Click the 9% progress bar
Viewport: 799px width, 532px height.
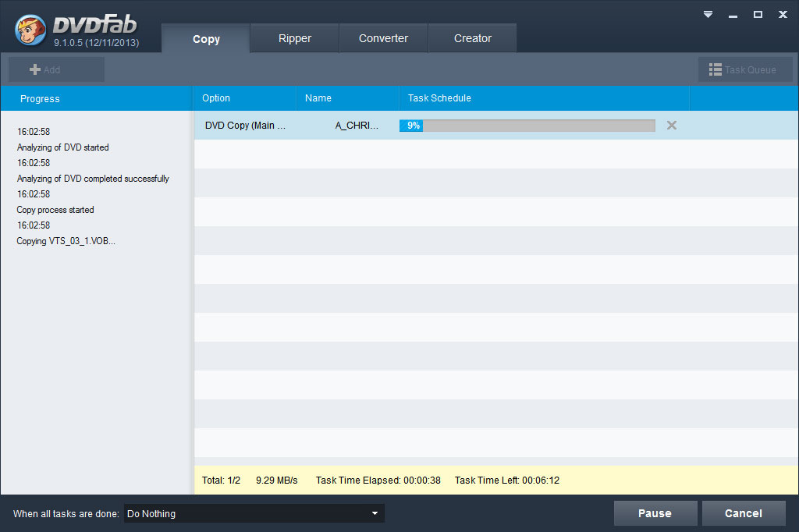[527, 125]
